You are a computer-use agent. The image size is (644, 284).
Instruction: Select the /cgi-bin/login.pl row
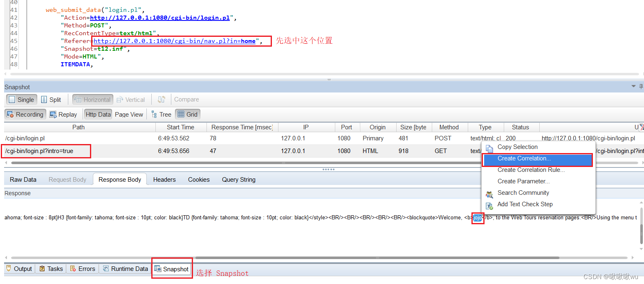pyautogui.click(x=323, y=138)
